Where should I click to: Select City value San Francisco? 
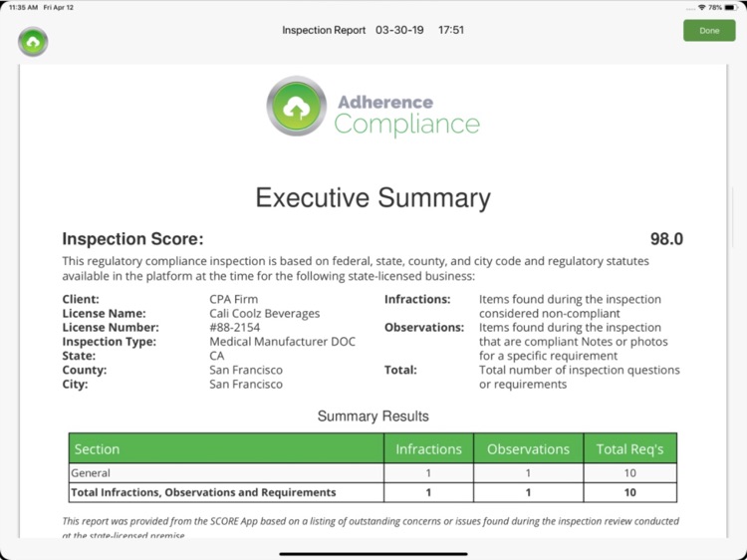(x=246, y=385)
